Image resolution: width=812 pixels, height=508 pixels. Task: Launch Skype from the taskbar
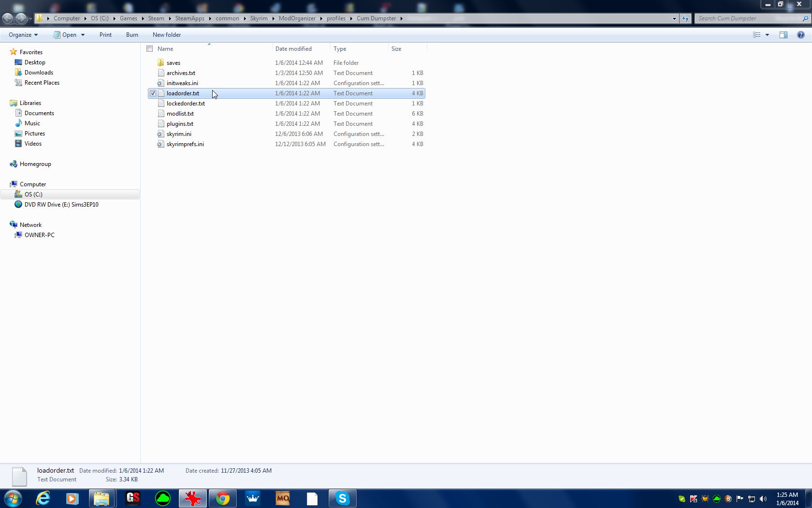[x=342, y=498]
